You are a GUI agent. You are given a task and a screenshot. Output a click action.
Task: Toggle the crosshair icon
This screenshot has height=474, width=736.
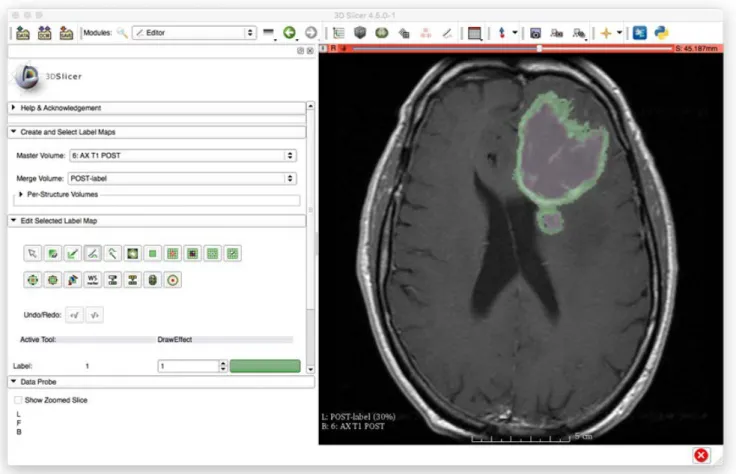pyautogui.click(x=606, y=33)
